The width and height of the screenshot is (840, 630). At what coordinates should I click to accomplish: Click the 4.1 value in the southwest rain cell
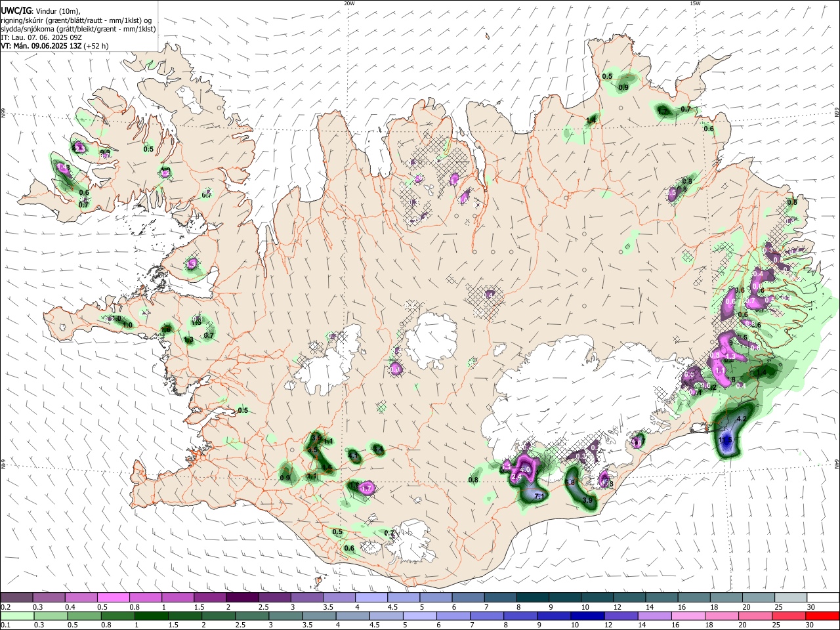[353, 455]
